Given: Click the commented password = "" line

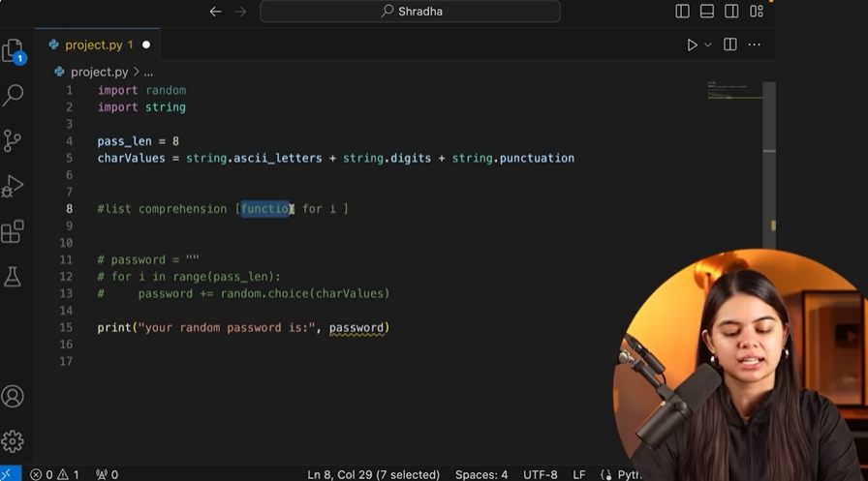Looking at the screenshot, I should (148, 259).
